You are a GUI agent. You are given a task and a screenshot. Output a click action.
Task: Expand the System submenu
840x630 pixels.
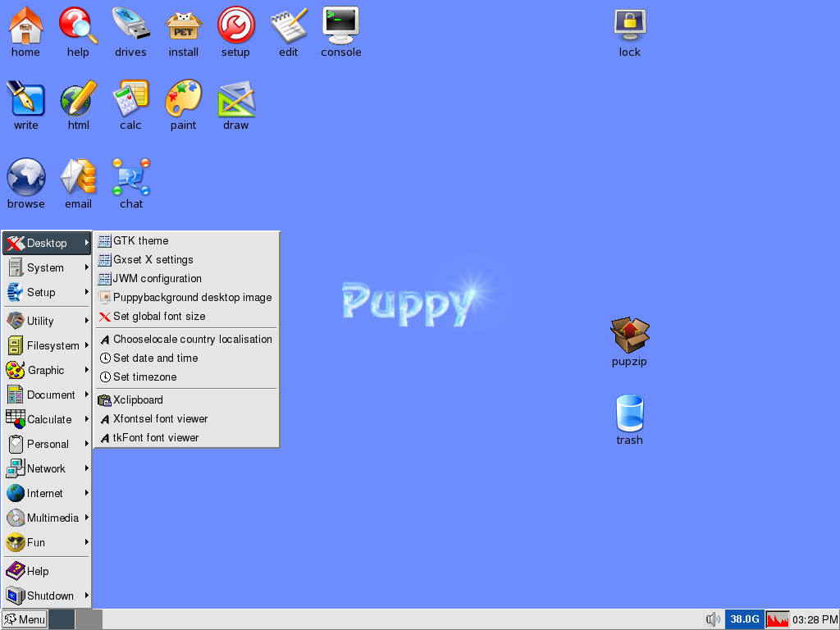coord(47,268)
